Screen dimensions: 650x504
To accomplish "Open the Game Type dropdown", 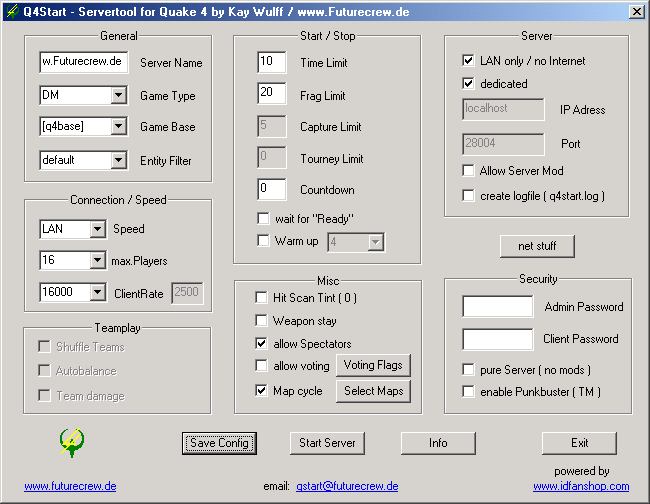I will pyautogui.click(x=119, y=95).
